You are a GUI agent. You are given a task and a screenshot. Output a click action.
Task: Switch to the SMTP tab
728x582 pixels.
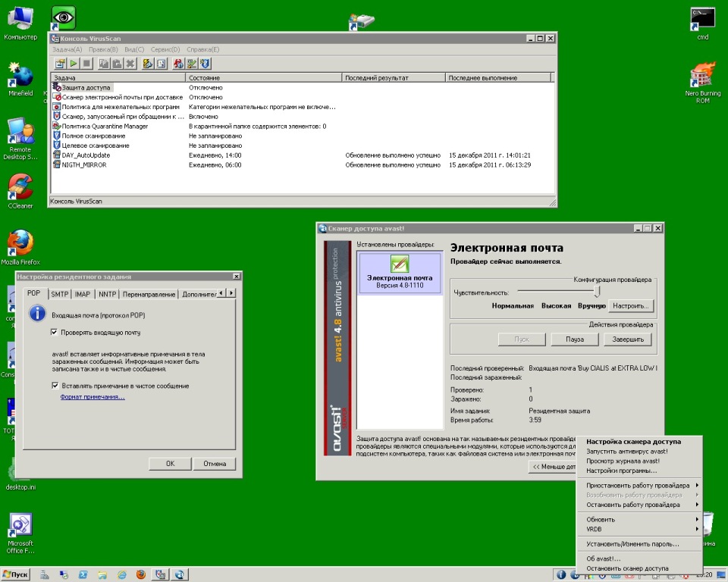point(60,294)
